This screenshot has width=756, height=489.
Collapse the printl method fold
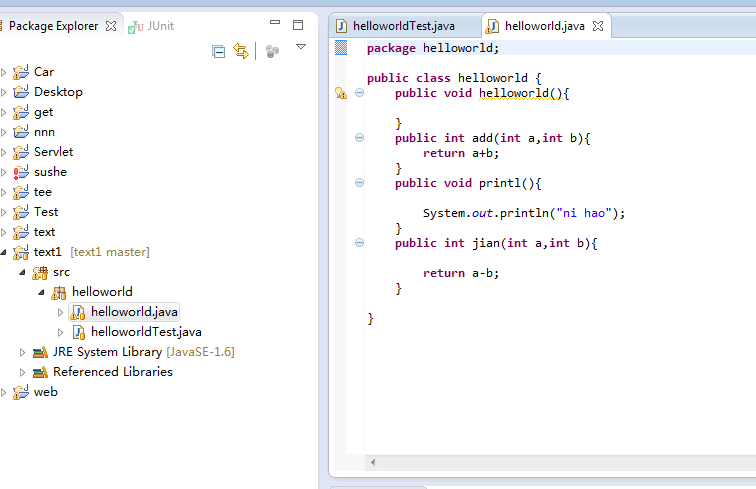(x=359, y=182)
